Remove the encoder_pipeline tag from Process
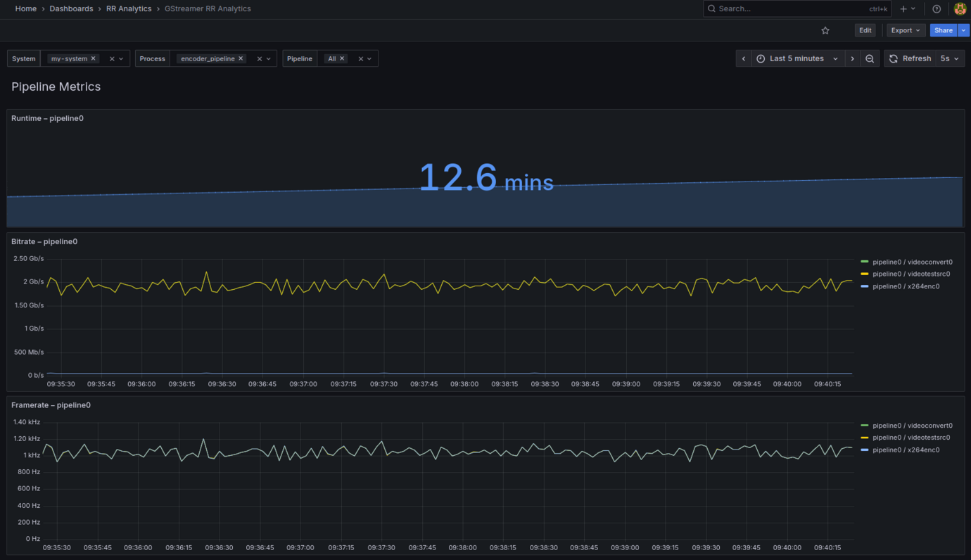Viewport: 971px width, 560px height. pyautogui.click(x=241, y=58)
